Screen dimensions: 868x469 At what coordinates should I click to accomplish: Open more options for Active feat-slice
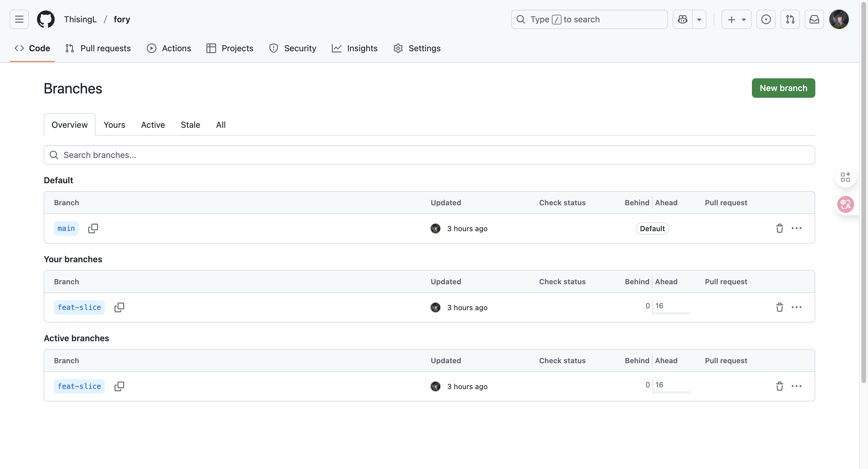[x=797, y=386]
